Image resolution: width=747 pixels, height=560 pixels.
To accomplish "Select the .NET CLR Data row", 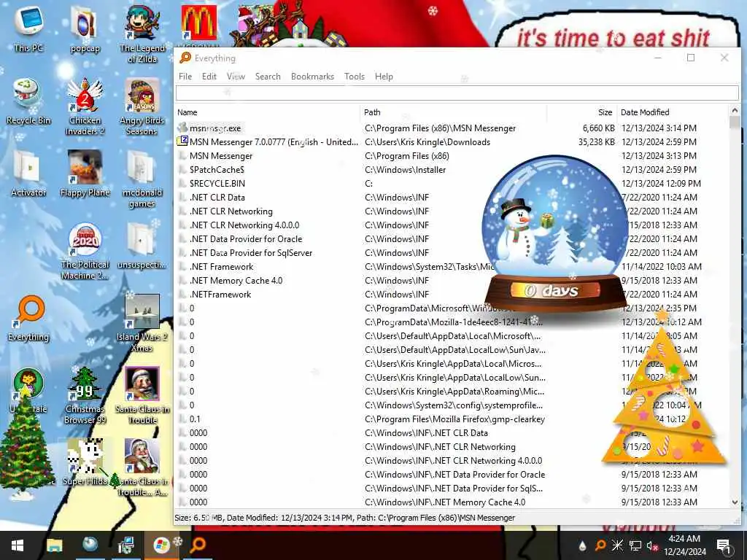I will [x=452, y=197].
